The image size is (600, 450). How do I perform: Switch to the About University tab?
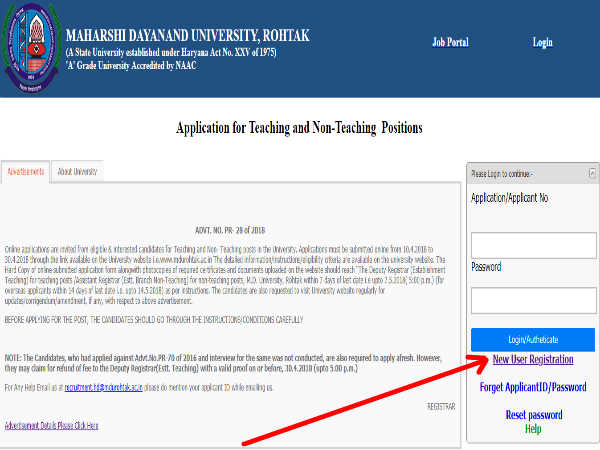77,172
